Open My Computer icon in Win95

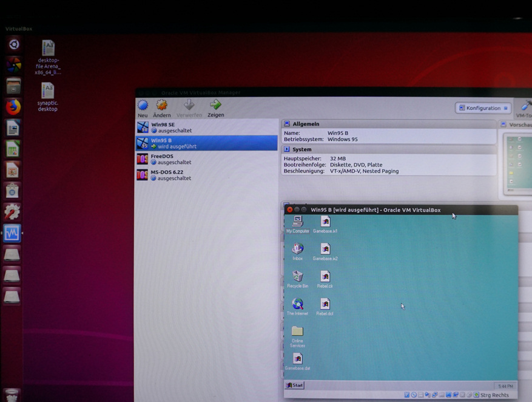click(x=297, y=222)
